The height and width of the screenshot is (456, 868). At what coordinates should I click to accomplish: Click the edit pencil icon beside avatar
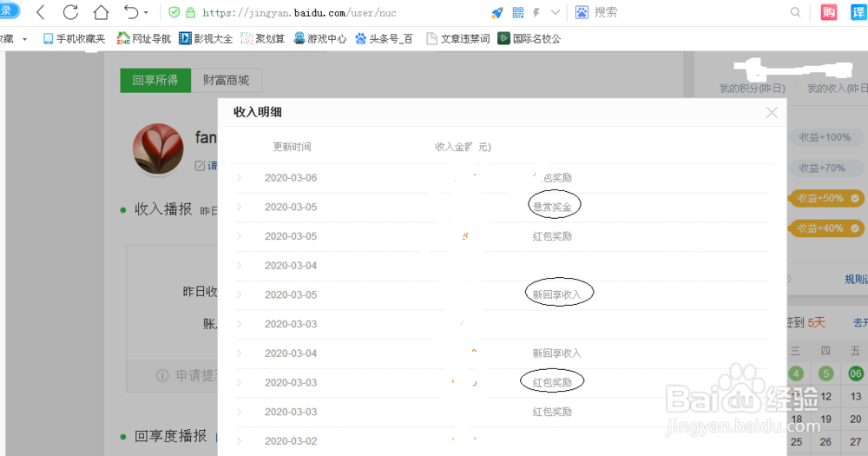coord(200,166)
